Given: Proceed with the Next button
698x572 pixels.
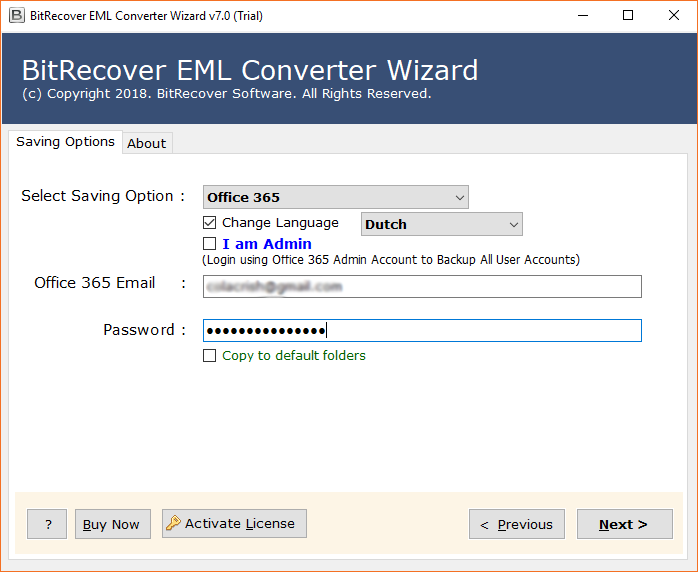Looking at the screenshot, I should tap(625, 524).
